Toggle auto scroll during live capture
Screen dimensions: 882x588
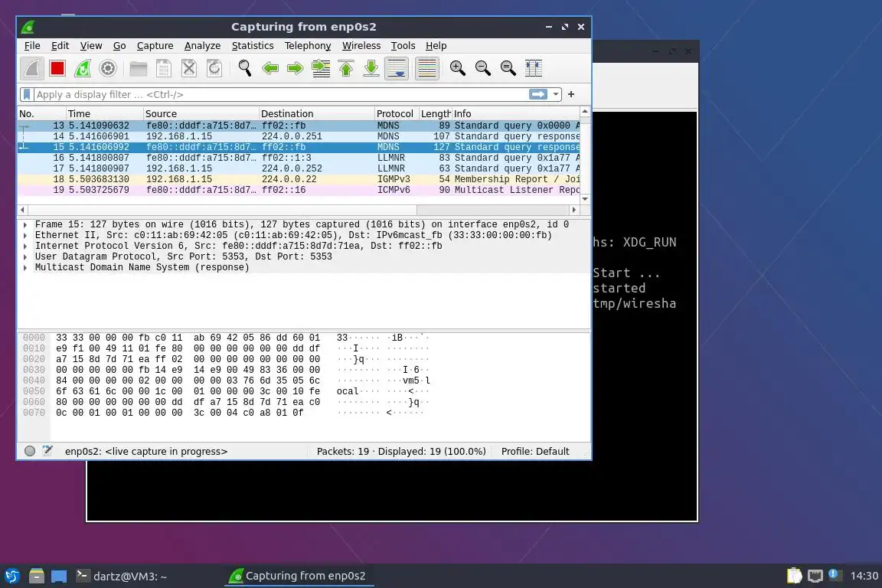coord(397,69)
